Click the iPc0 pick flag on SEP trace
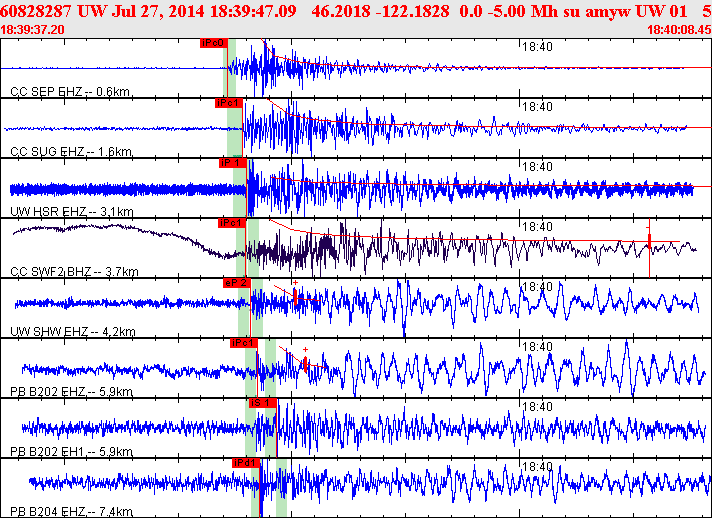Image resolution: width=712 pixels, height=518 pixels. point(213,44)
